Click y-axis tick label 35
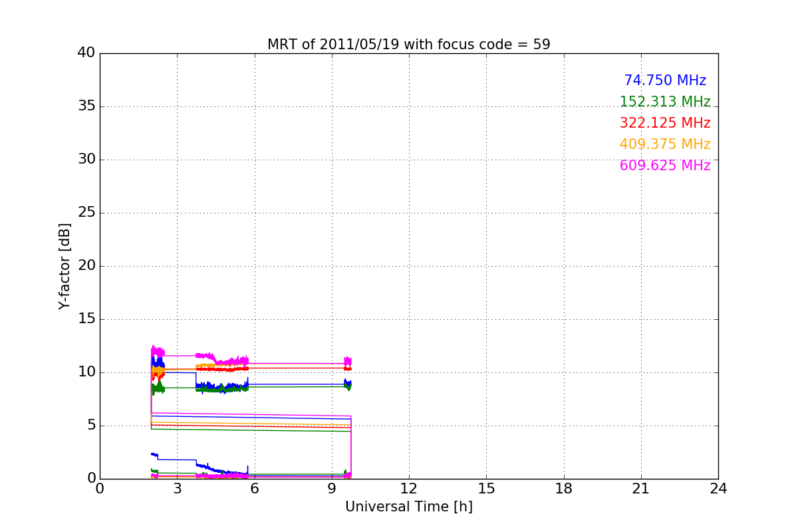798x532 pixels. (x=86, y=106)
